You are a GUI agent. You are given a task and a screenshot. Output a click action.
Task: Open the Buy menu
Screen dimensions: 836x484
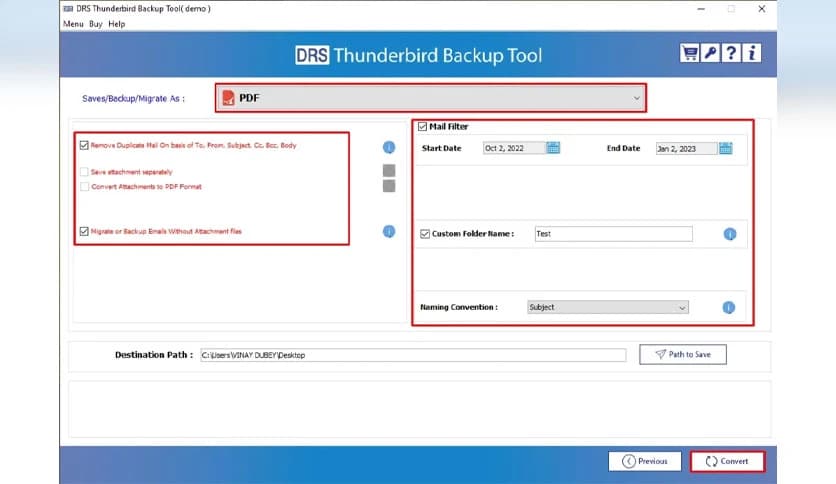(x=95, y=24)
